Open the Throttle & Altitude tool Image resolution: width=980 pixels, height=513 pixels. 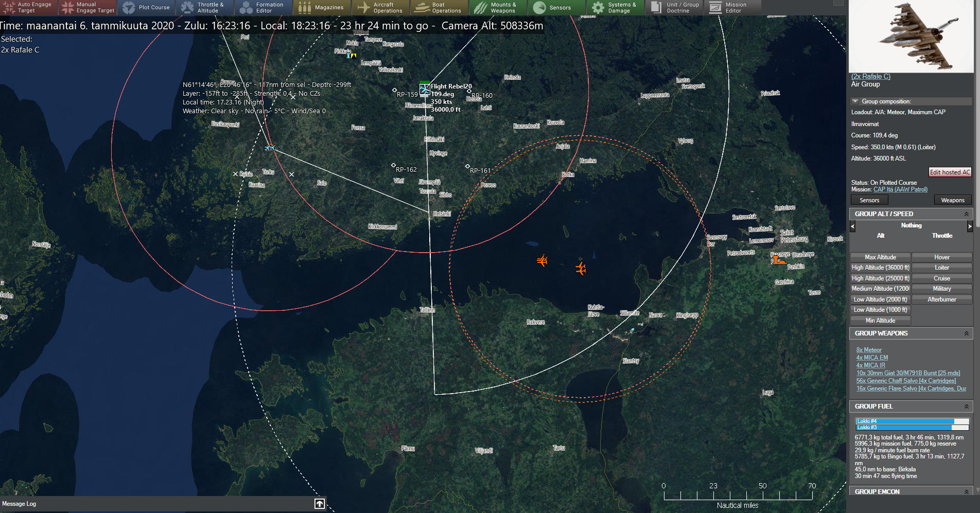[x=204, y=7]
